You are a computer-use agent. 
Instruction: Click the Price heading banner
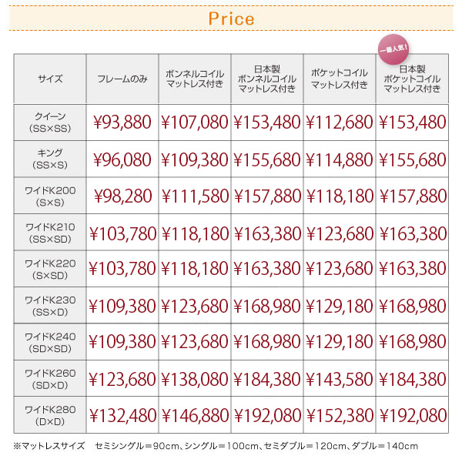(231, 18)
